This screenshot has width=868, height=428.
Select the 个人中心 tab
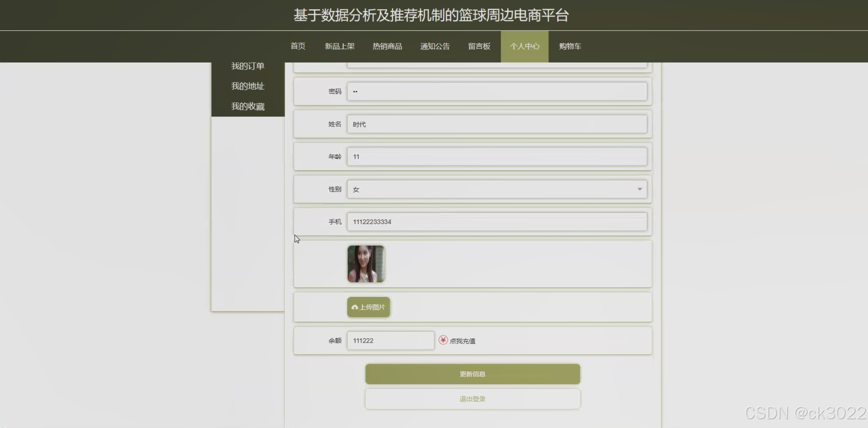(524, 46)
